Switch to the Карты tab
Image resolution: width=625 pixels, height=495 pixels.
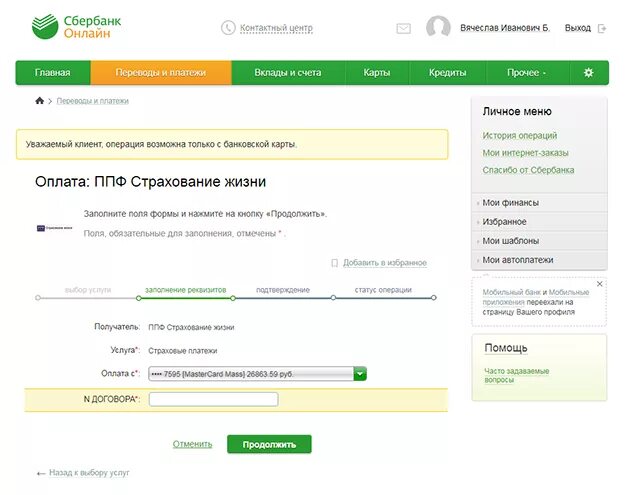point(377,73)
